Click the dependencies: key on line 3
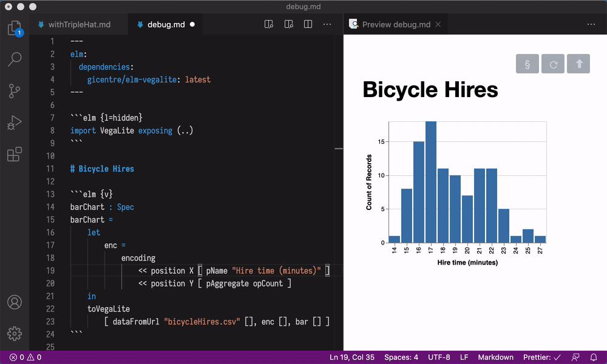Image resolution: width=607 pixels, height=364 pixels. [x=106, y=67]
